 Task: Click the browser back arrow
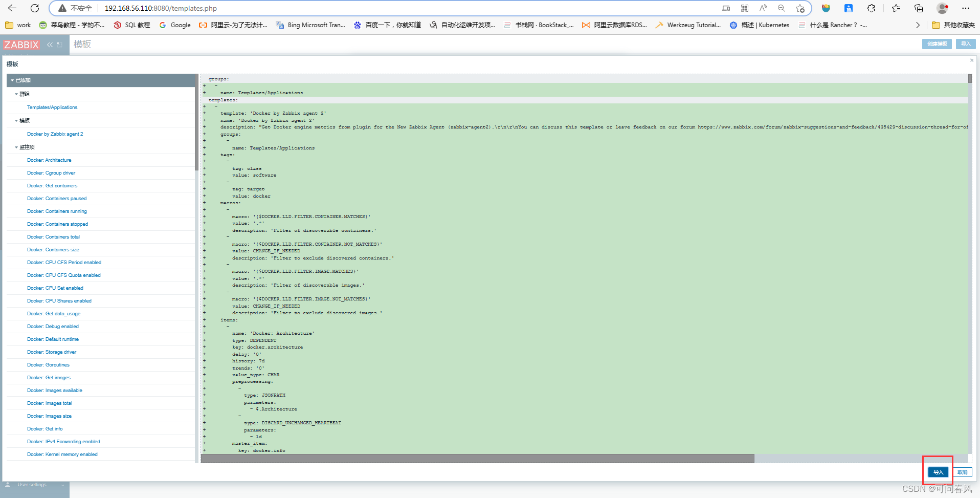click(12, 8)
